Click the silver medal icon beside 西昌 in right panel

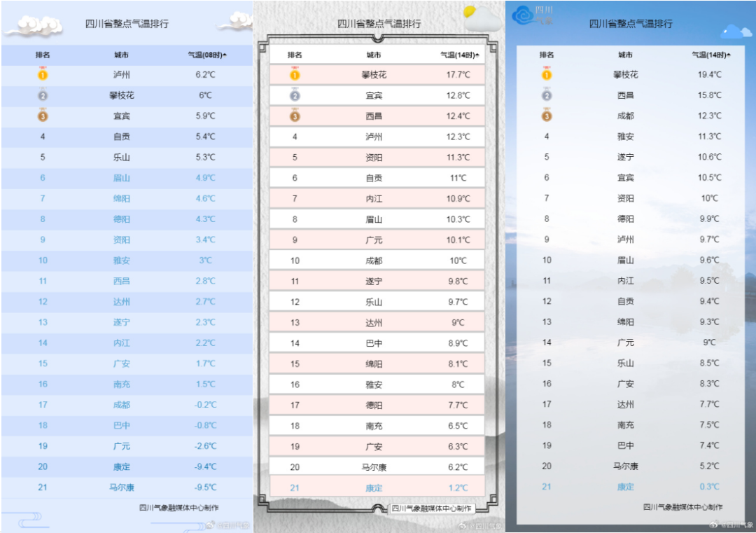point(547,95)
